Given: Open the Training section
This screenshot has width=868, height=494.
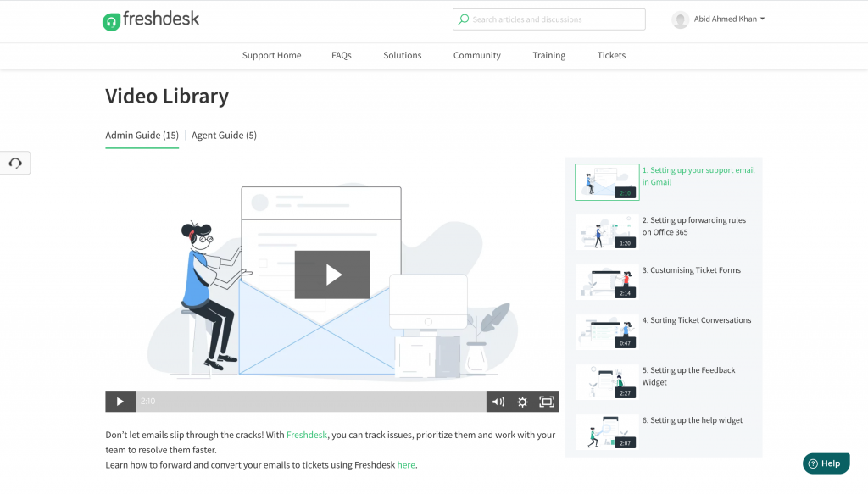Looking at the screenshot, I should pos(549,55).
